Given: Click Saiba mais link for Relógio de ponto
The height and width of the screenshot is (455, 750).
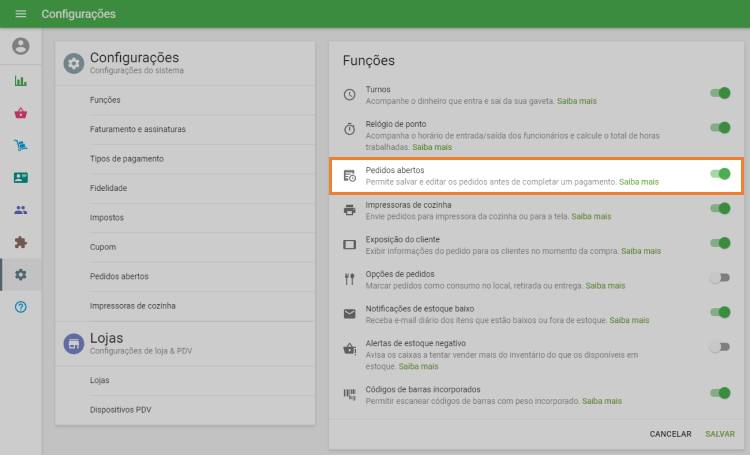Looking at the screenshot, I should tap(429, 147).
